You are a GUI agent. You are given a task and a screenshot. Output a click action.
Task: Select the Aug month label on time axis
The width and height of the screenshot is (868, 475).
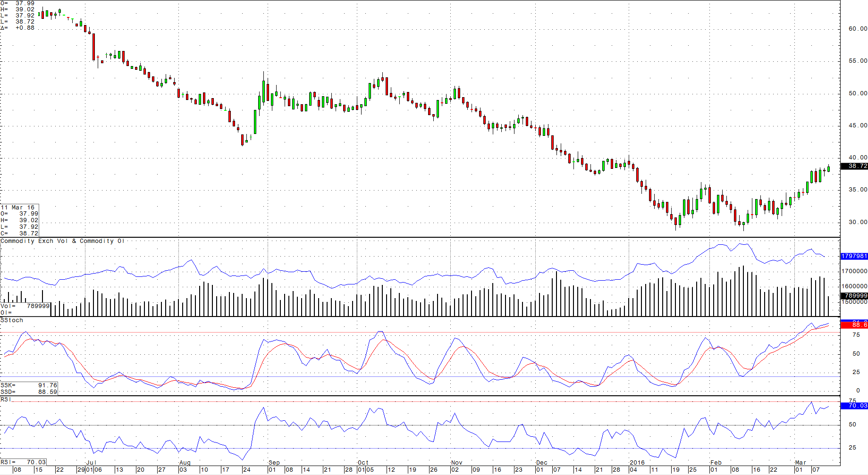[x=185, y=463]
